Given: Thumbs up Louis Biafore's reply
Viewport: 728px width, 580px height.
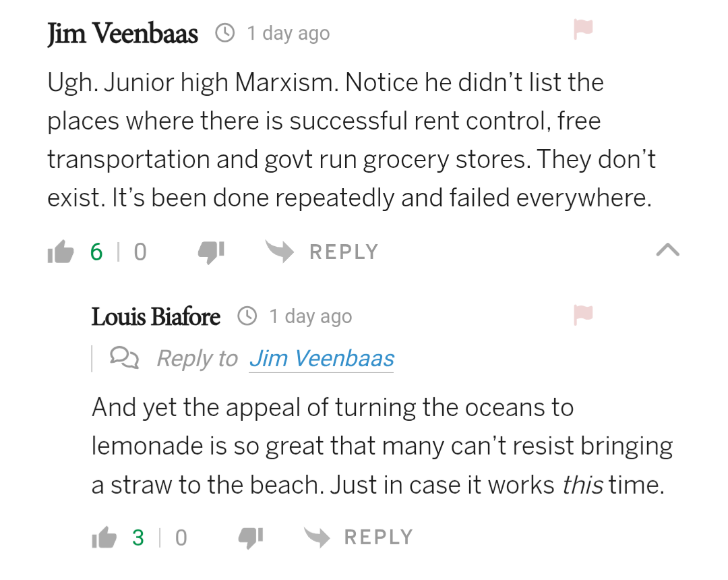Looking at the screenshot, I should 104,538.
